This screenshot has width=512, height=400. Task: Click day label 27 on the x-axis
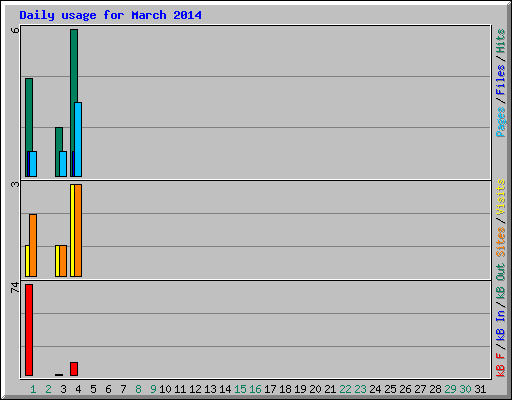click(420, 389)
